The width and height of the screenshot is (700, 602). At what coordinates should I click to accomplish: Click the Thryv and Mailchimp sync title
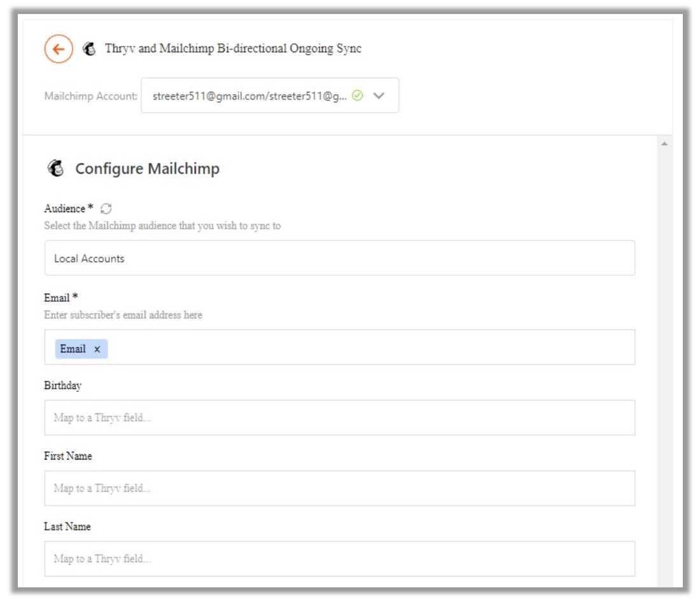[x=233, y=49]
